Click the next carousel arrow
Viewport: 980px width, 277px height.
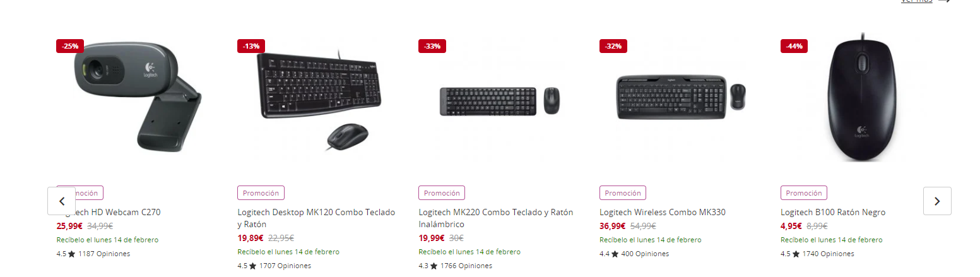click(x=937, y=201)
